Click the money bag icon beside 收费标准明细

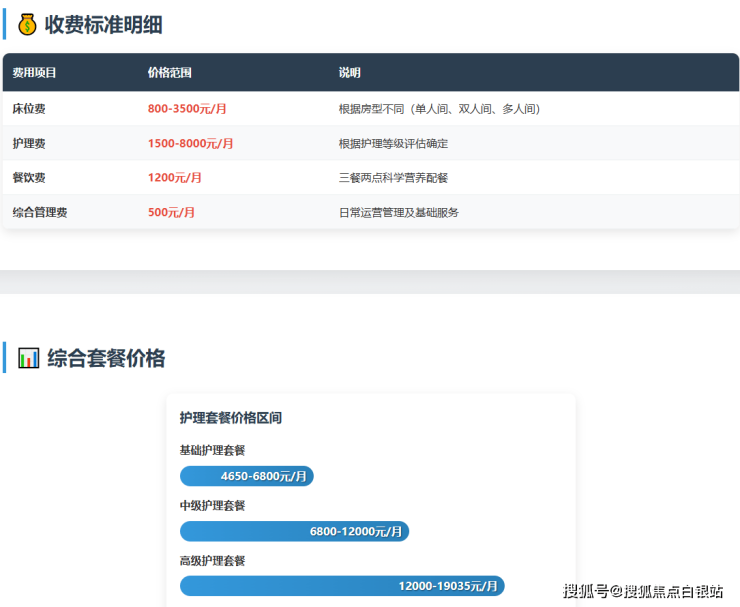[27, 25]
